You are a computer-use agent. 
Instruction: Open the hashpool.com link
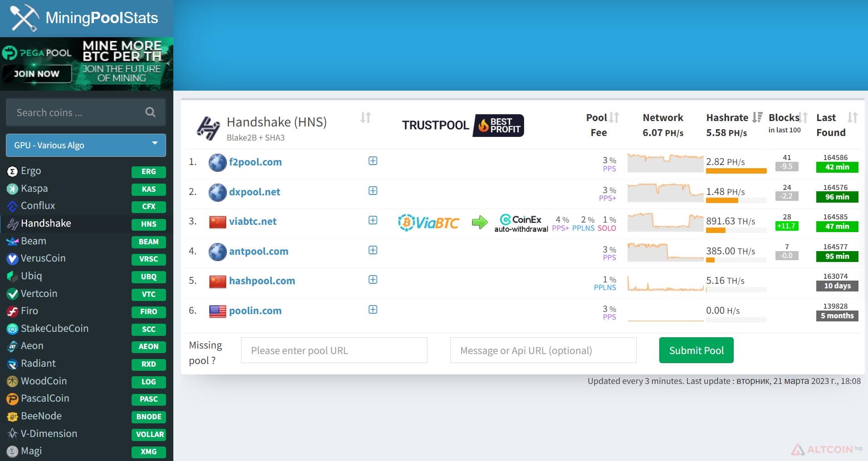point(262,281)
